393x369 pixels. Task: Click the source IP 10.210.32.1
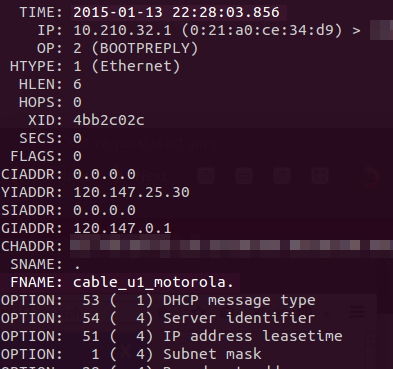122,31
